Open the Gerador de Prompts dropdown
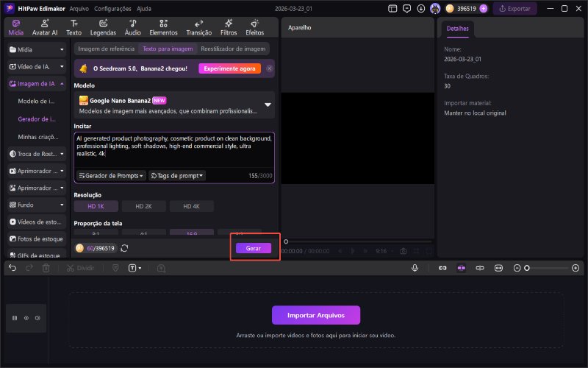 [x=111, y=175]
